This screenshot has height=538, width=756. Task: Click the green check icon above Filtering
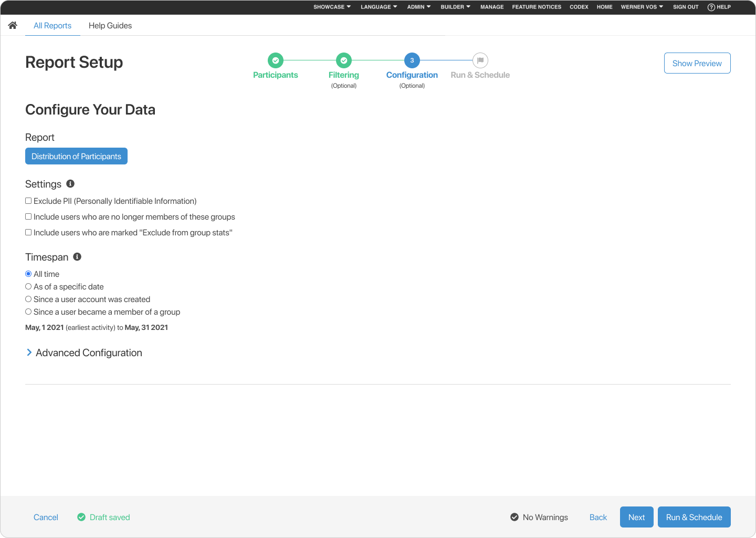[343, 60]
